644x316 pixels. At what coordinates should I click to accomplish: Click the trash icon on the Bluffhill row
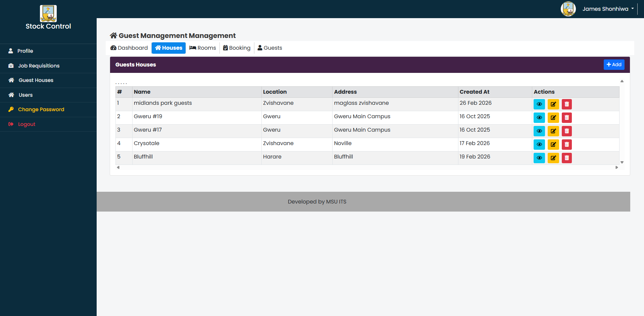566,158
